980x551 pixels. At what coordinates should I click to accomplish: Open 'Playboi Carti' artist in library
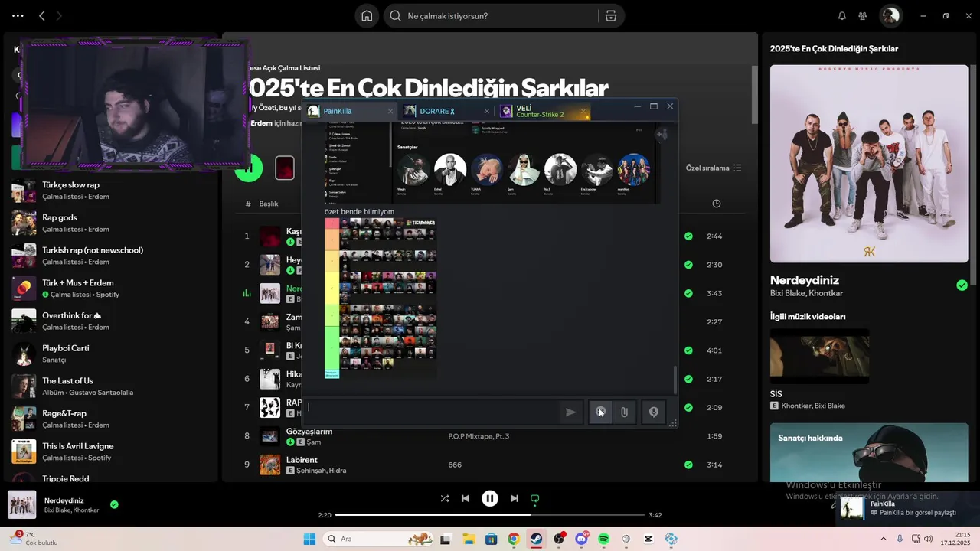pyautogui.click(x=113, y=354)
